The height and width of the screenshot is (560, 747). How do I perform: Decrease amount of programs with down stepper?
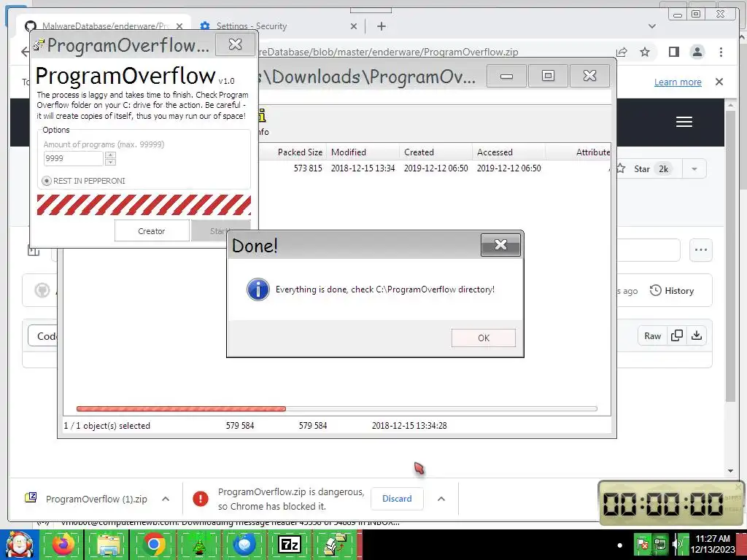[111, 163]
